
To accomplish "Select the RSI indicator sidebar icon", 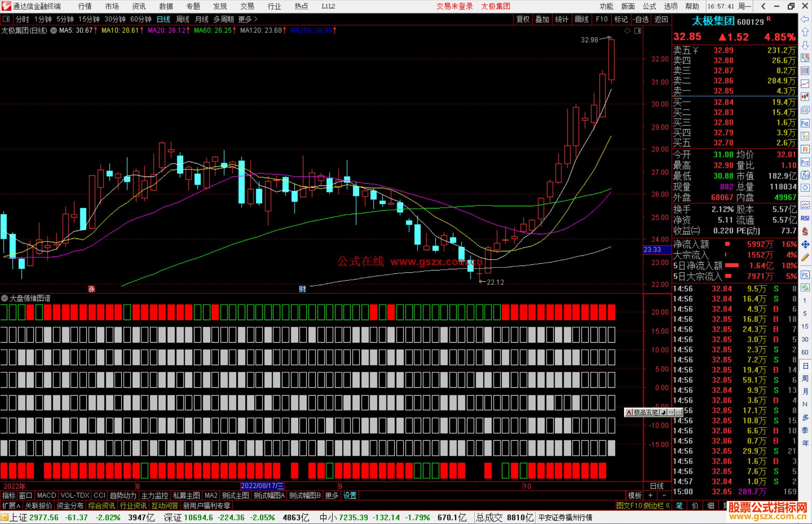I will [805, 218].
